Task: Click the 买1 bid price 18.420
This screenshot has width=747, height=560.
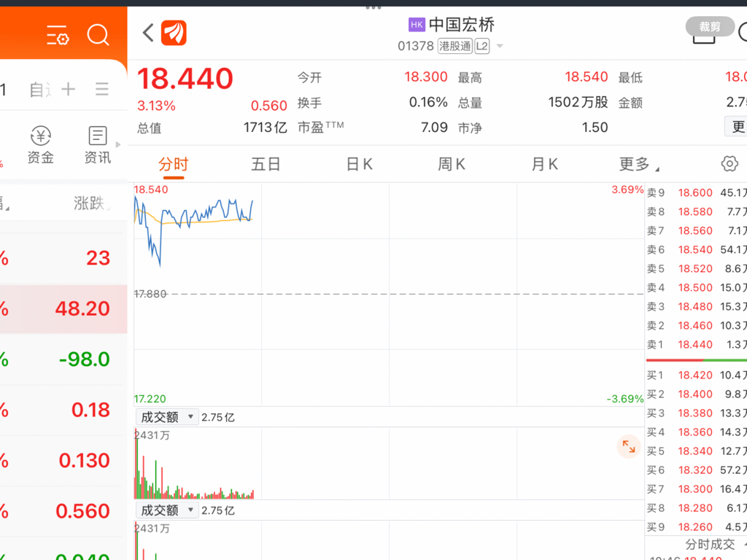Action: pos(695,376)
